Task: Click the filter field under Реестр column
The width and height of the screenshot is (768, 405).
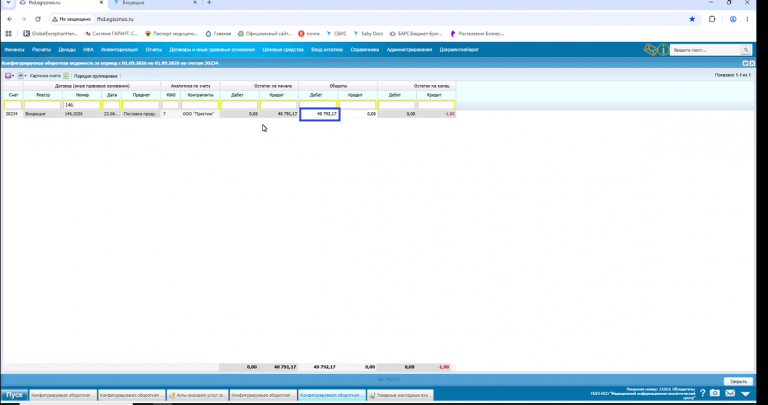Action: 43,105
